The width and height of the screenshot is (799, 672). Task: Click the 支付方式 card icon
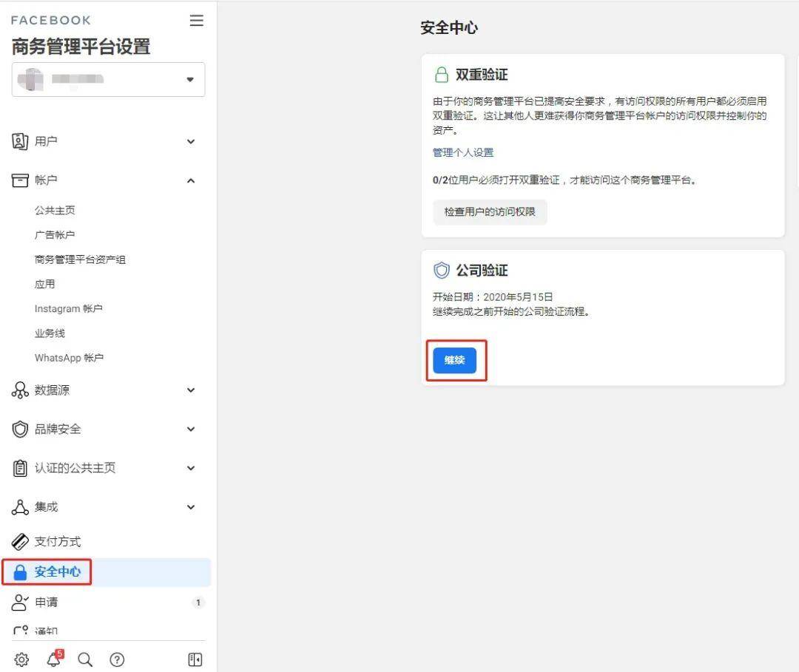pyautogui.click(x=20, y=542)
